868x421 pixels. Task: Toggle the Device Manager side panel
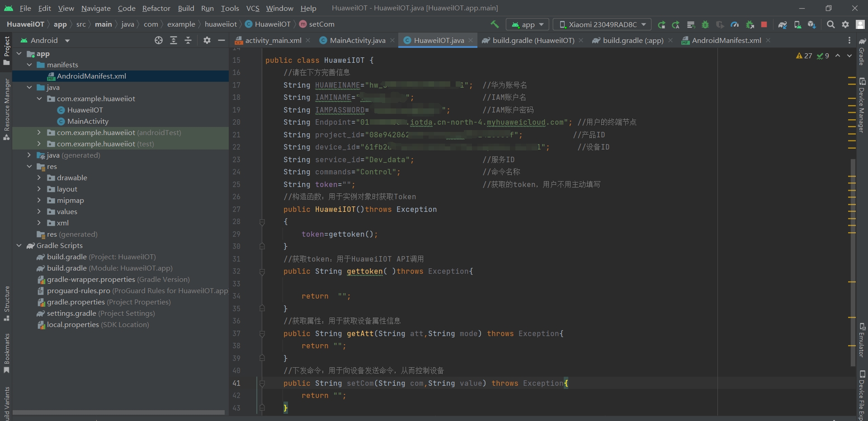[x=862, y=105]
